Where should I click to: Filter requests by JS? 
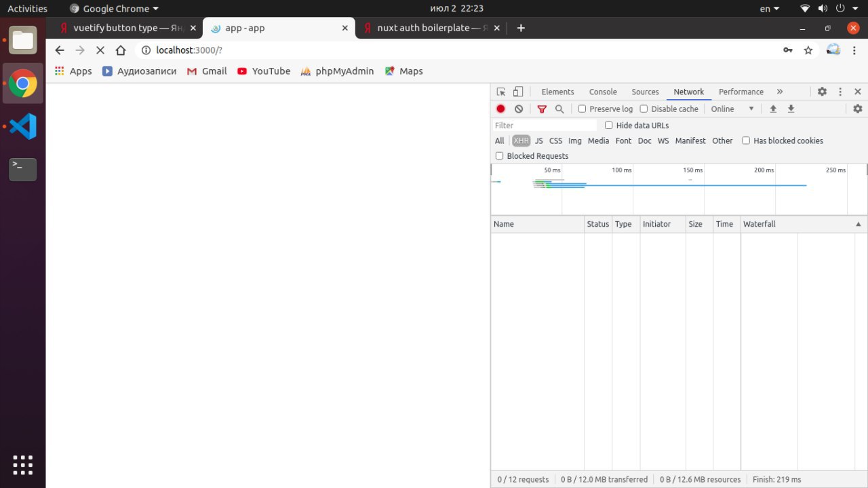[x=538, y=140]
